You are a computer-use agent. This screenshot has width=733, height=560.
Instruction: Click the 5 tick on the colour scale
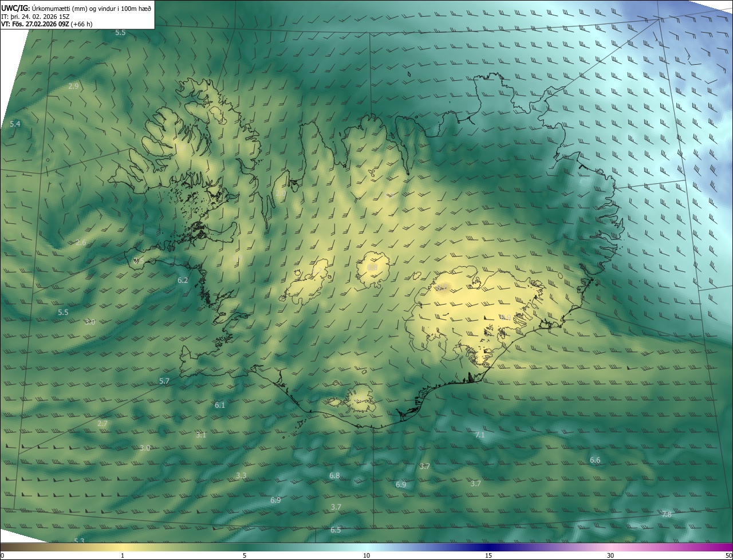click(245, 555)
